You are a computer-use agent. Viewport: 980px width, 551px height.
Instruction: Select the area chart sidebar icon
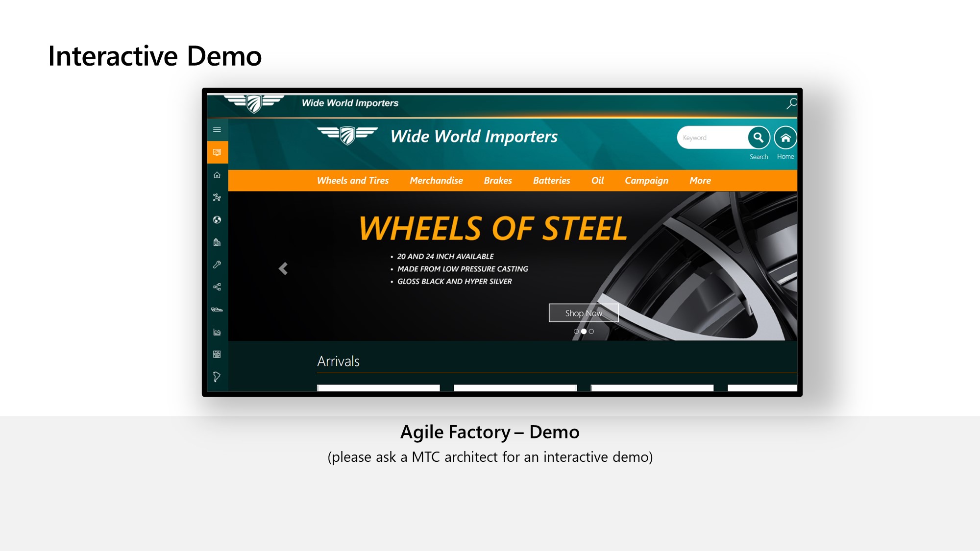point(217,332)
